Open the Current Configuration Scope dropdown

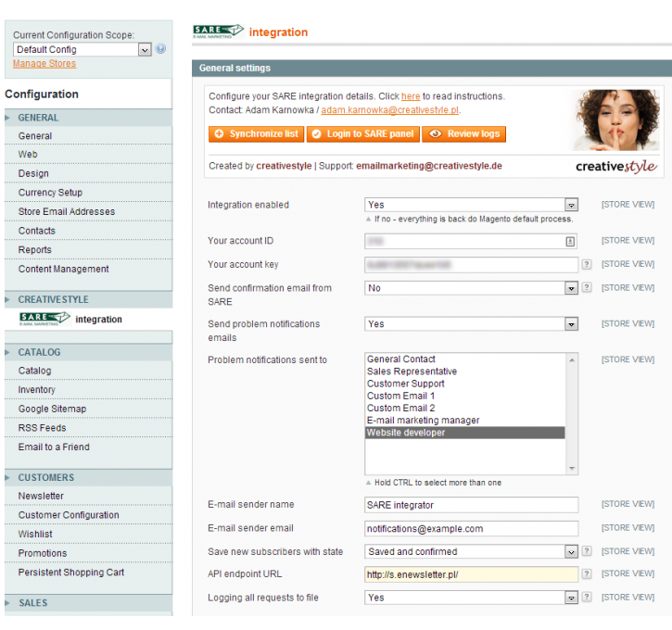[x=82, y=50]
